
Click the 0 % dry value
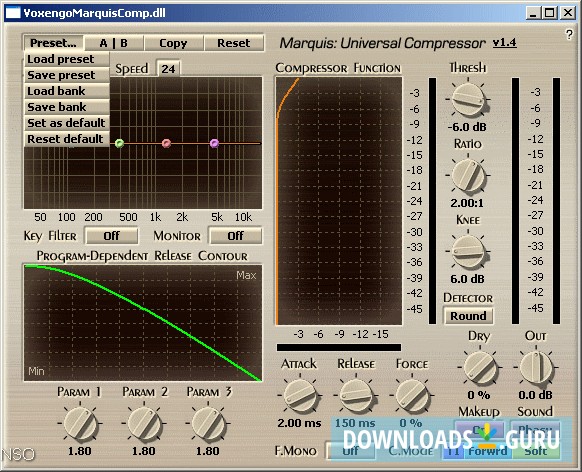[x=479, y=395]
